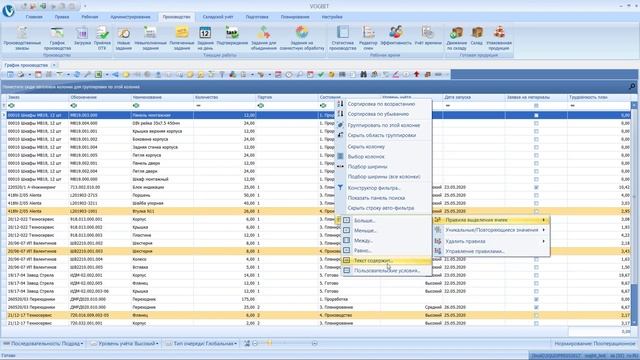This screenshot has width=640, height=360.
Task: Switch to Настройка ribbon tab
Action: 332,17
